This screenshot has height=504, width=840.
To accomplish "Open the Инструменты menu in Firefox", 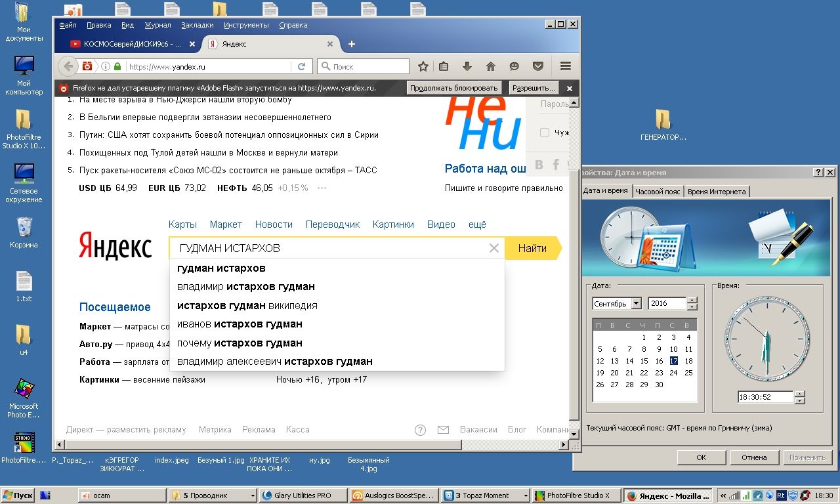I will click(246, 25).
